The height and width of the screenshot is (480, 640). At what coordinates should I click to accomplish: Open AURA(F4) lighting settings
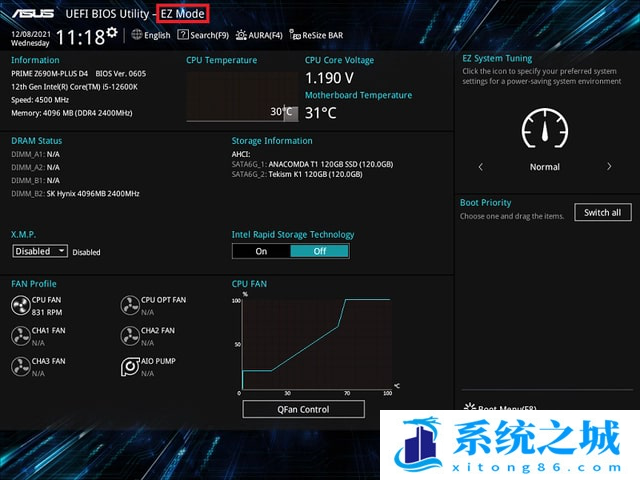pyautogui.click(x=259, y=35)
